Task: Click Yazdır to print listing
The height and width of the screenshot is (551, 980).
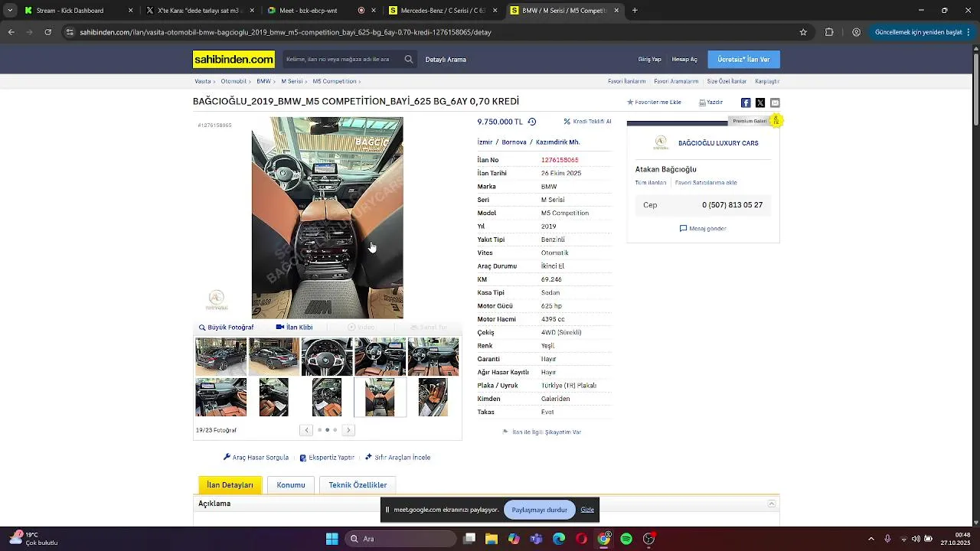Action: (710, 102)
